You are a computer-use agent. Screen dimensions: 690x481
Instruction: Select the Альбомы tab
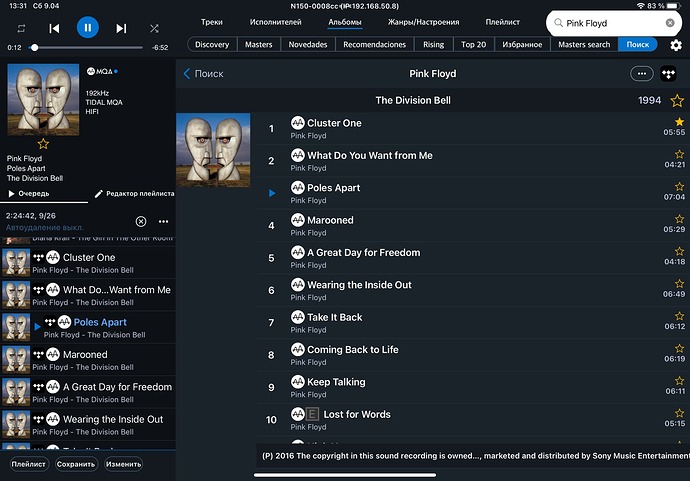pos(345,22)
